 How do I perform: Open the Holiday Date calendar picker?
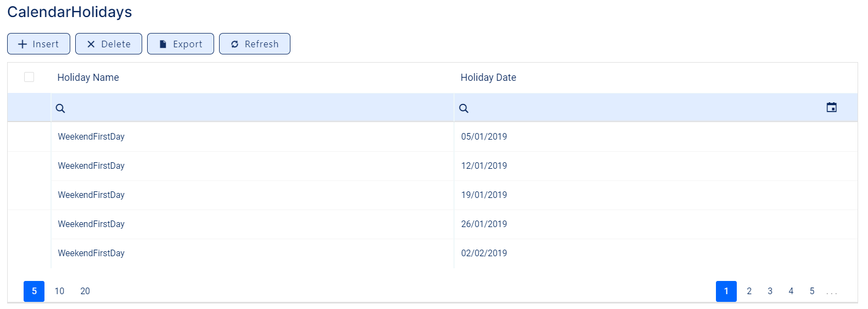pyautogui.click(x=831, y=108)
